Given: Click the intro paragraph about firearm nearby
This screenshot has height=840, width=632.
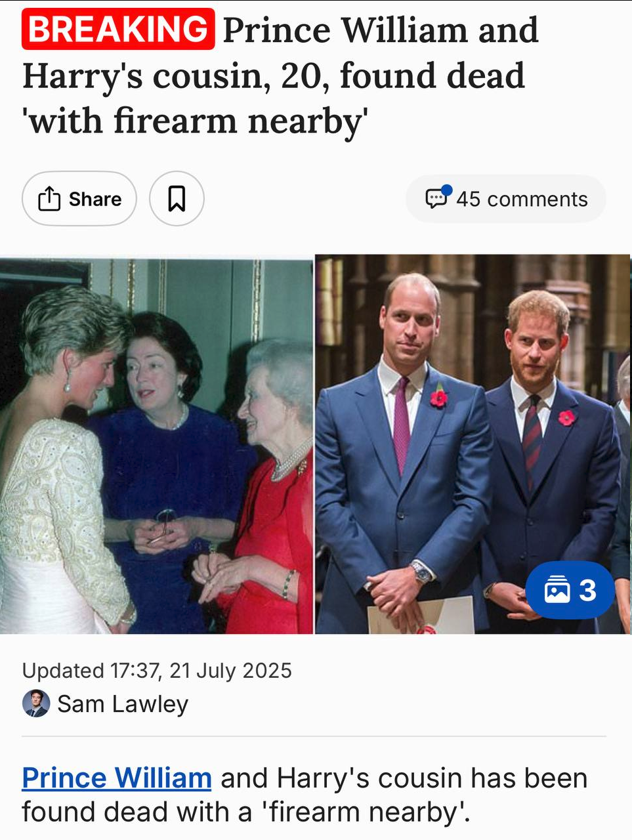Looking at the screenshot, I should point(305,795).
